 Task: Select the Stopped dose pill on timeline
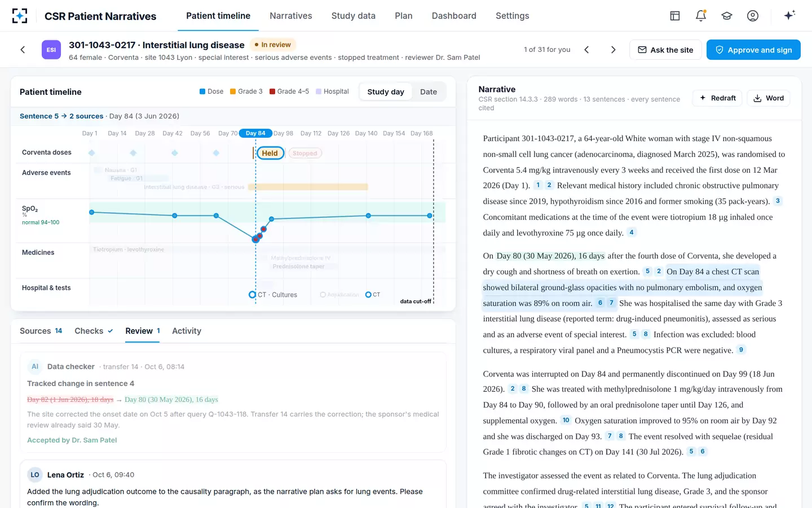[x=305, y=153]
